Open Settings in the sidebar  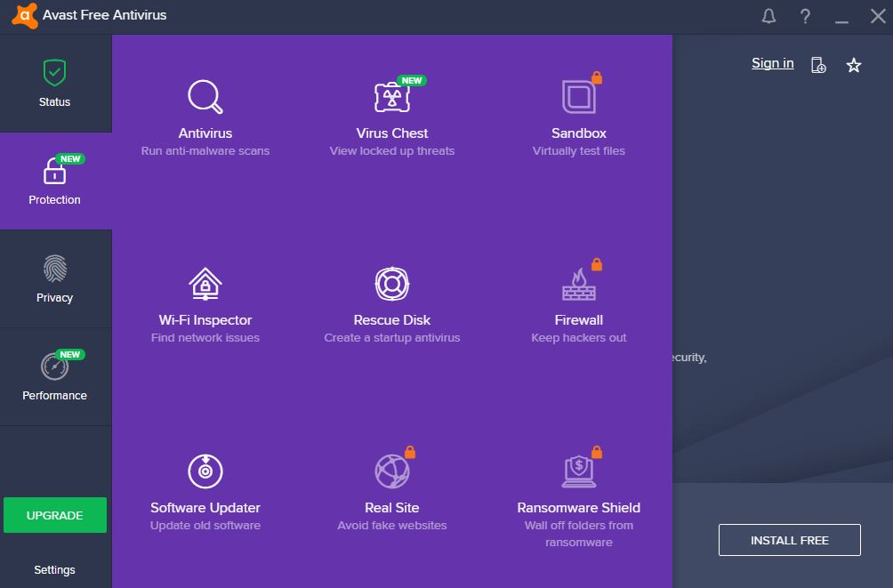(54, 570)
